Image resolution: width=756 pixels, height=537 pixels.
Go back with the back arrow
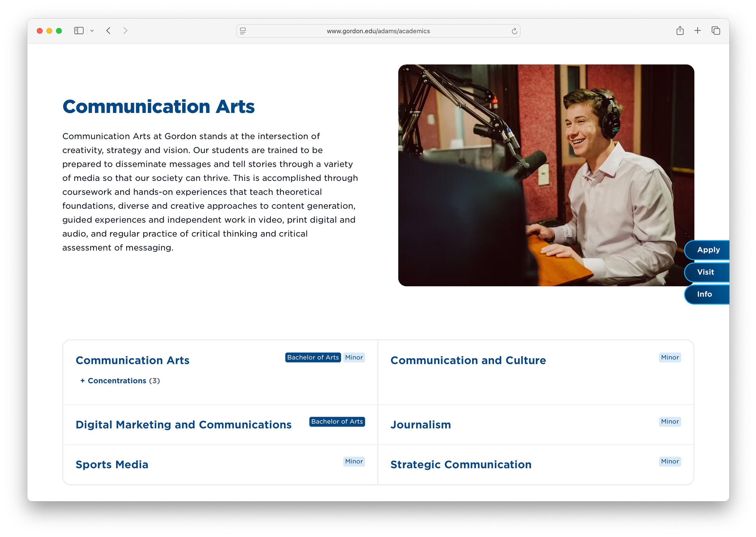coord(108,31)
